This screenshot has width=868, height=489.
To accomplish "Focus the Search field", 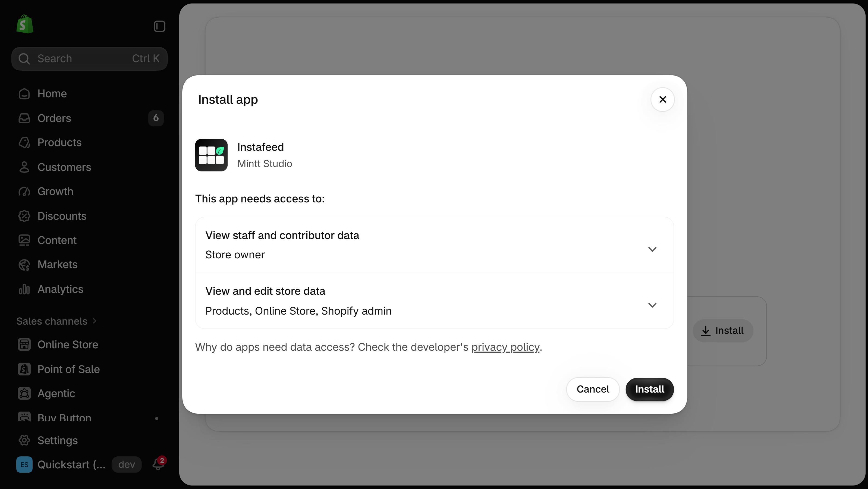I will coord(90,59).
